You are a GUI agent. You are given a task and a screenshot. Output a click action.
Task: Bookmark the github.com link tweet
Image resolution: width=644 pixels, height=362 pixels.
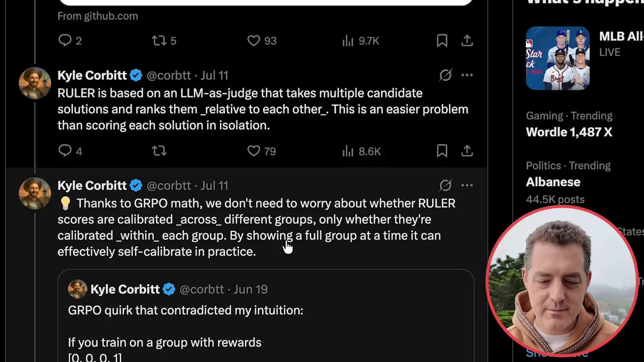(442, 41)
